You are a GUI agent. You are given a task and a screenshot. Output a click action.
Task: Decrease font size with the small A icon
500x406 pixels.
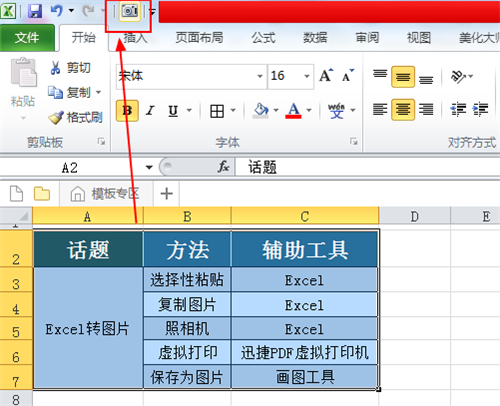(x=348, y=76)
